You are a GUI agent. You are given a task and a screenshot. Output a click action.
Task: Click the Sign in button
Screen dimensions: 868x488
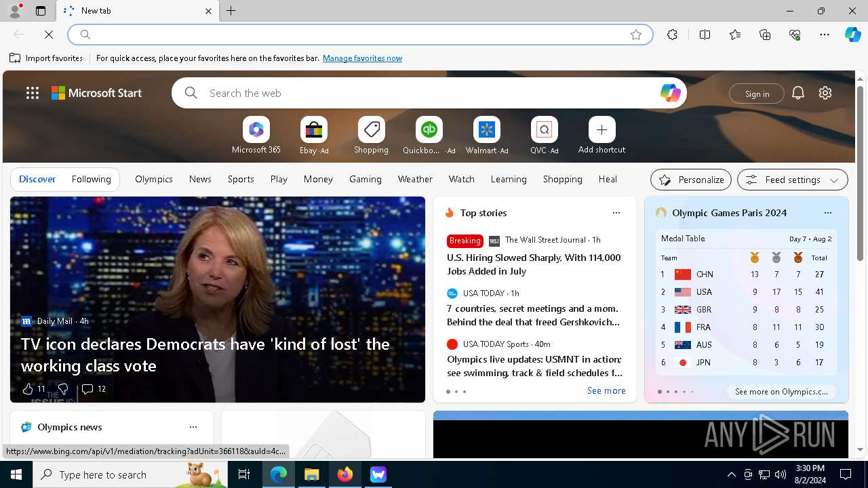coord(757,94)
